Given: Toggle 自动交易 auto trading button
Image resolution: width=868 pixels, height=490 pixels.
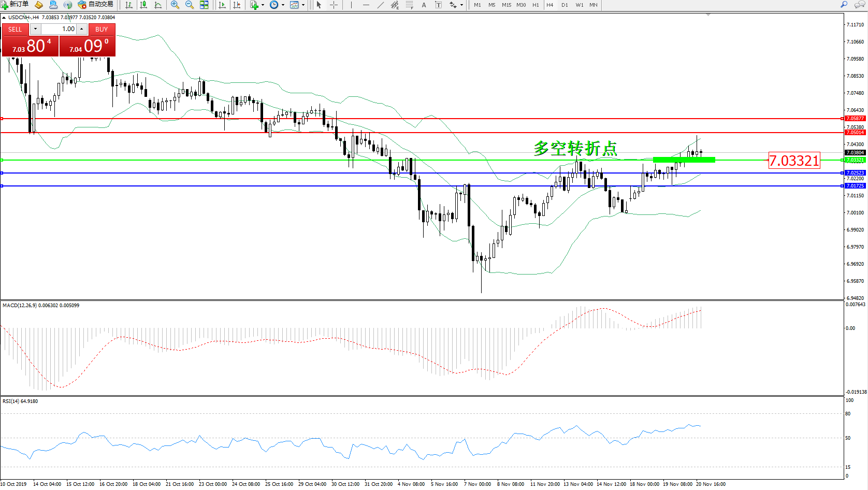Looking at the screenshot, I should click(96, 5).
